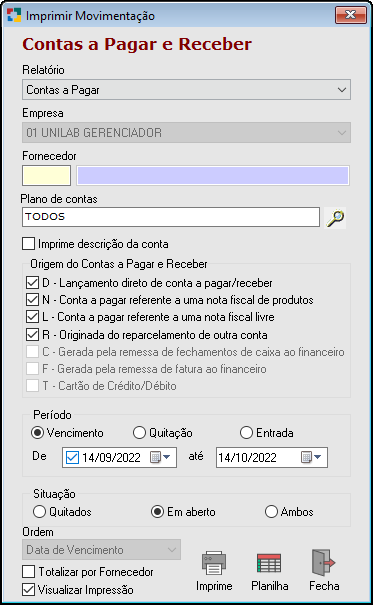Select the Entrada period radio button
This screenshot has height=605, width=373.
click(246, 433)
